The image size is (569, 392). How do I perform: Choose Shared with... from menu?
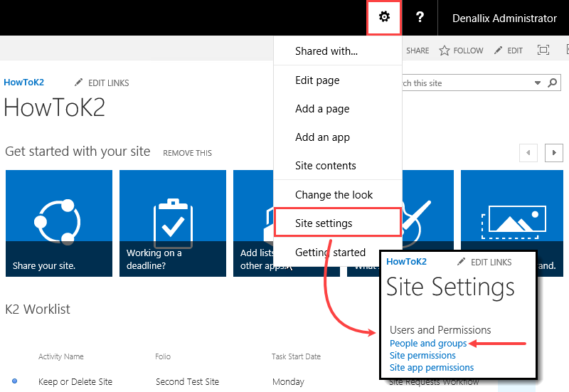[x=337, y=51]
